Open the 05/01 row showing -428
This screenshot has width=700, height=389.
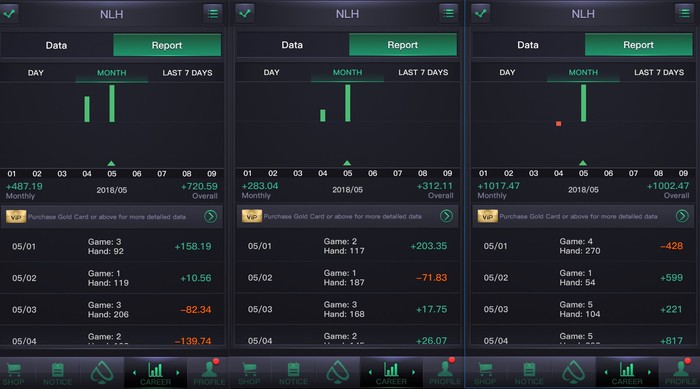point(583,246)
